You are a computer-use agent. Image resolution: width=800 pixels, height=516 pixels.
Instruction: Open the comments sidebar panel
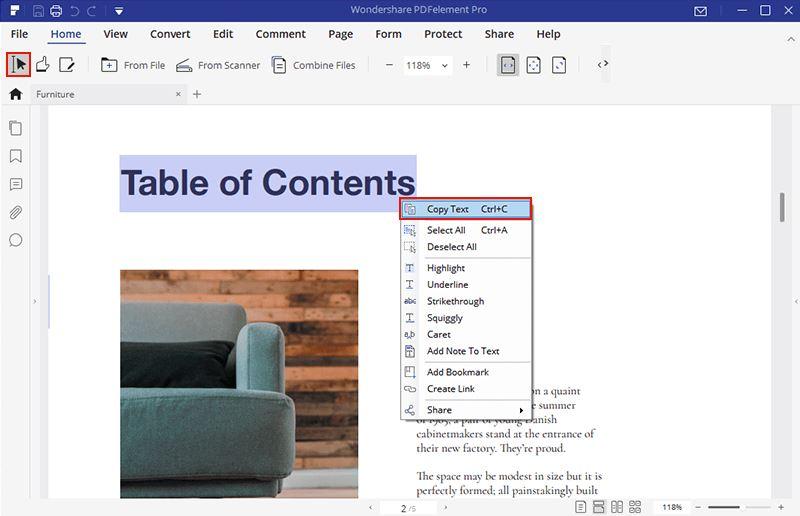click(16, 184)
